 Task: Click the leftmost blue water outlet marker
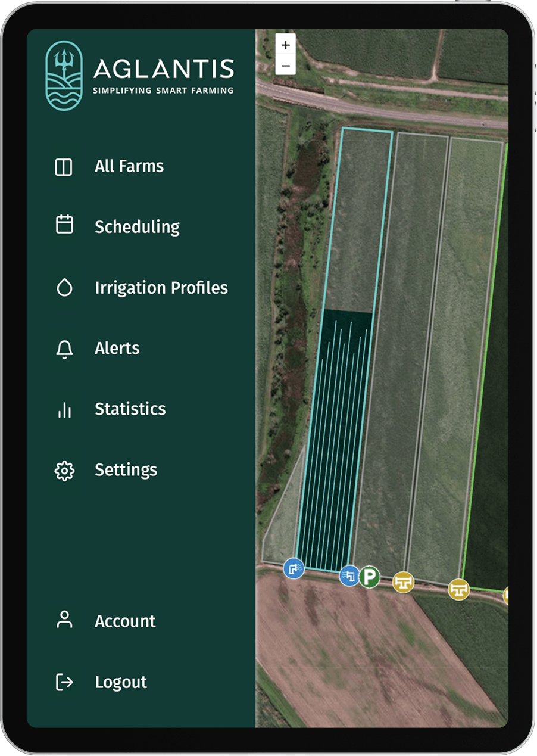(294, 568)
